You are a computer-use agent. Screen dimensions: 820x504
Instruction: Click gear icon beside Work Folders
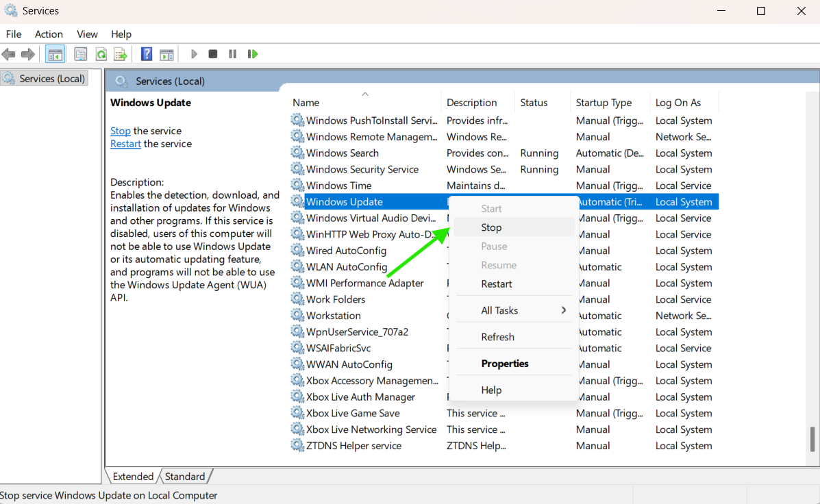[x=297, y=299]
